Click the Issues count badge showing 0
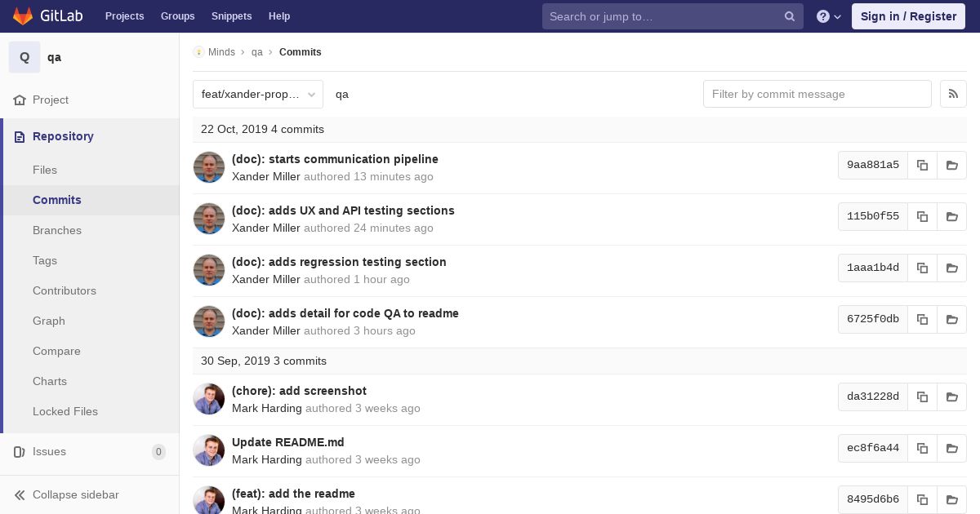 click(x=158, y=452)
